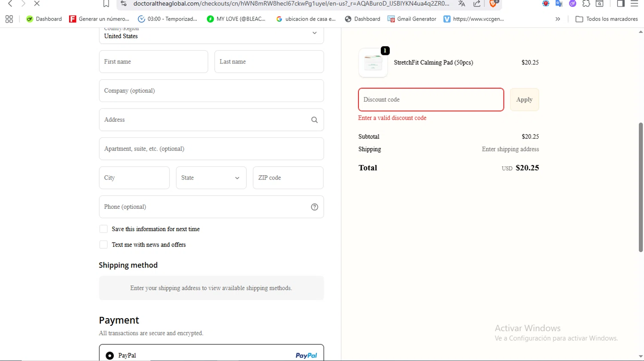Screen dimensions: 644x361
Task: Open the tab search icon
Action: point(600,3)
